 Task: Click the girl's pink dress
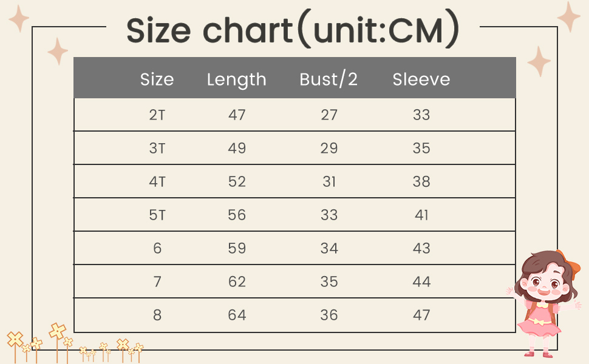click(x=539, y=326)
